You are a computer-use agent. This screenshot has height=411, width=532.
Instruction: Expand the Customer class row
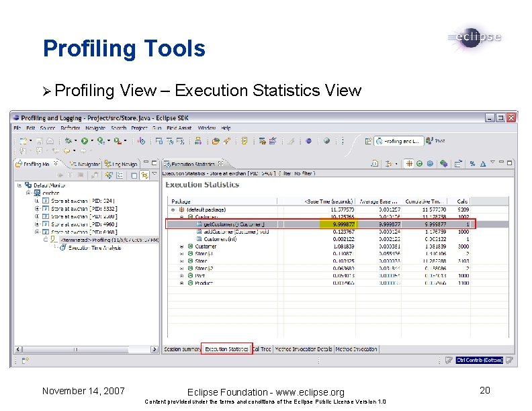click(x=182, y=246)
